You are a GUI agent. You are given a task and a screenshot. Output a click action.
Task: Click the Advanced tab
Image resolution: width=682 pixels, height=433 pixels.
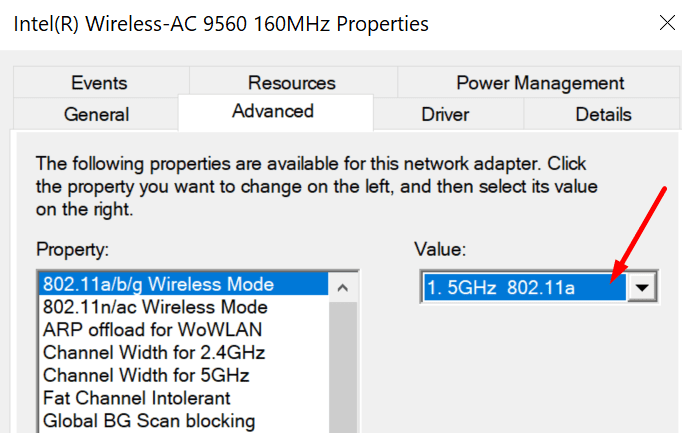coord(273,111)
